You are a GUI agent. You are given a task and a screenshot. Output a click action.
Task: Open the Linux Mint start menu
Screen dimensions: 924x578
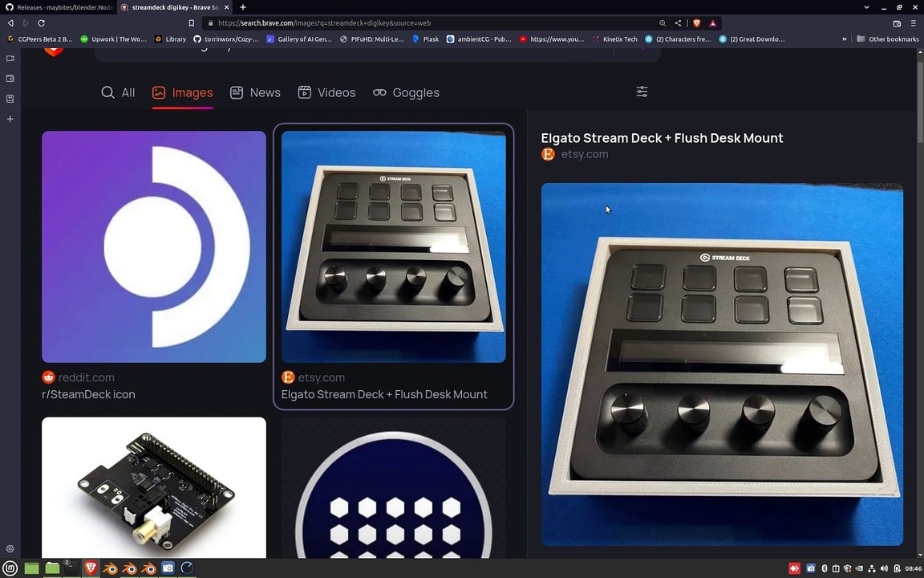pyautogui.click(x=11, y=568)
